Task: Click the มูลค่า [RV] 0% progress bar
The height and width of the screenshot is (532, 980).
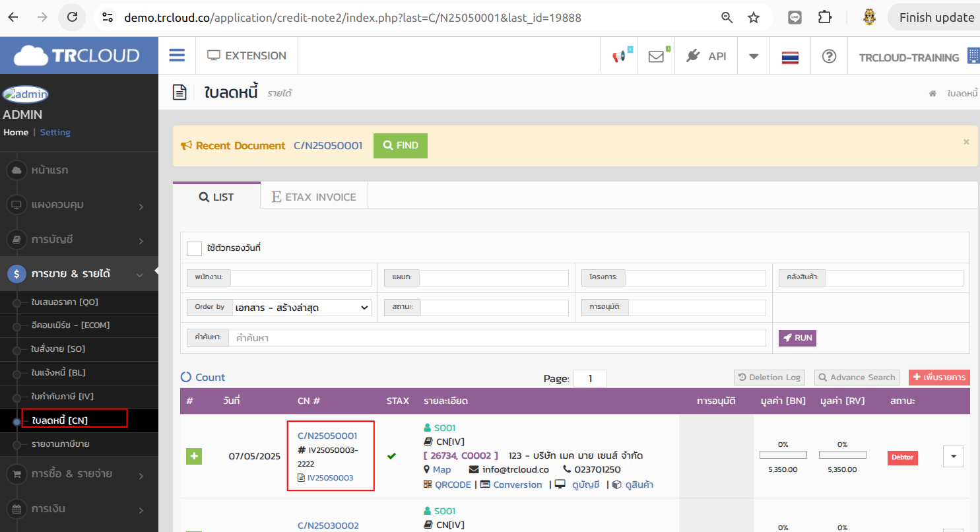Action: [843, 455]
